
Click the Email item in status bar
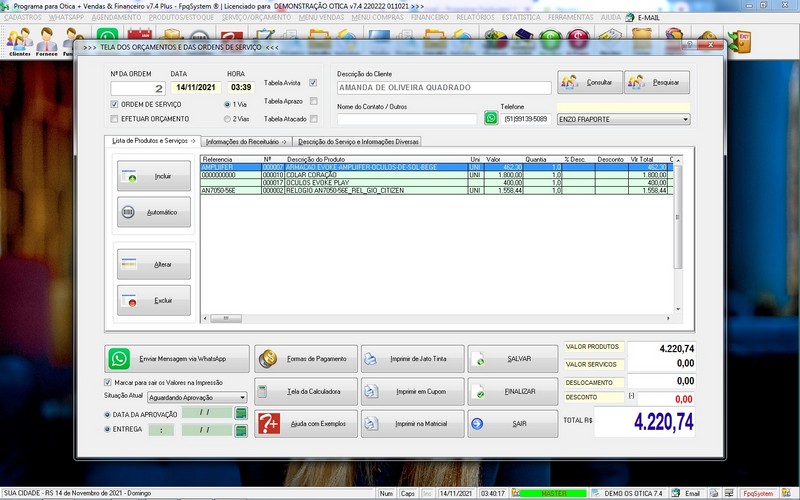click(x=687, y=493)
